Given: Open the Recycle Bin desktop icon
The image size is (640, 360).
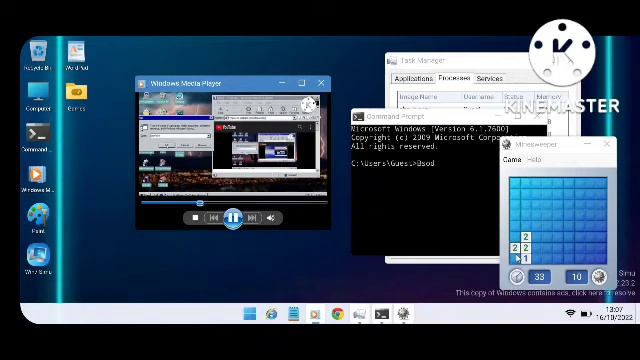Looking at the screenshot, I should 38,56.
